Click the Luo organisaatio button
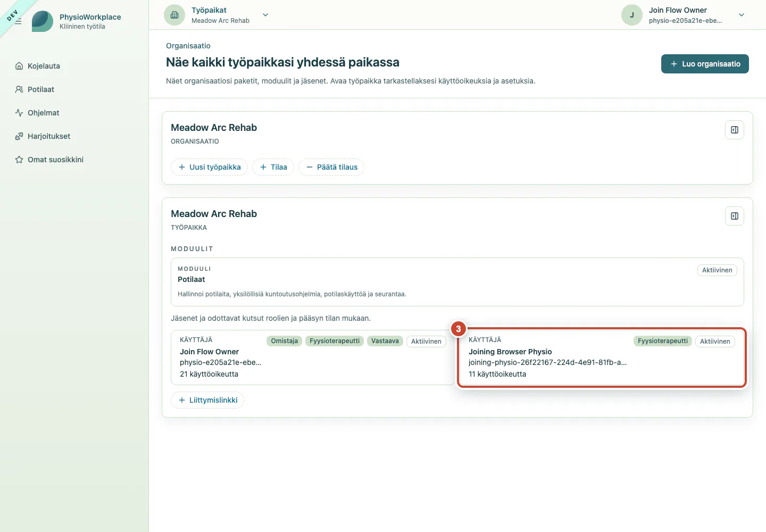The height and width of the screenshot is (532, 766). (705, 64)
